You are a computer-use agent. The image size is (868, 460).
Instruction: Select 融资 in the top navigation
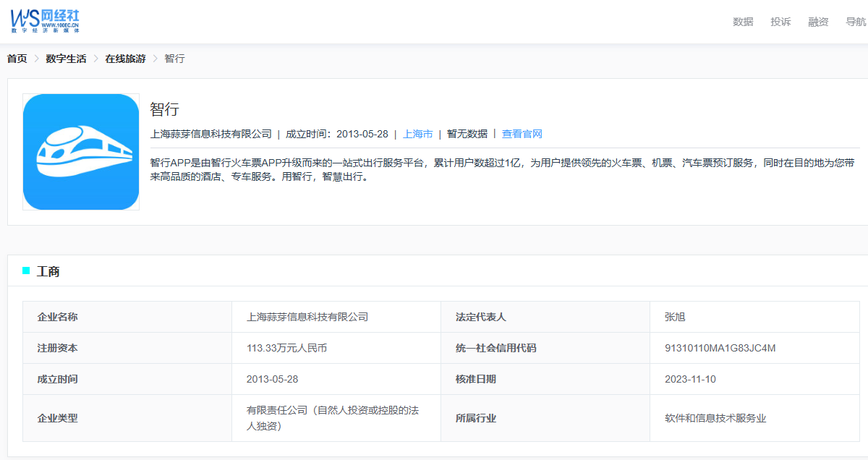coord(818,22)
